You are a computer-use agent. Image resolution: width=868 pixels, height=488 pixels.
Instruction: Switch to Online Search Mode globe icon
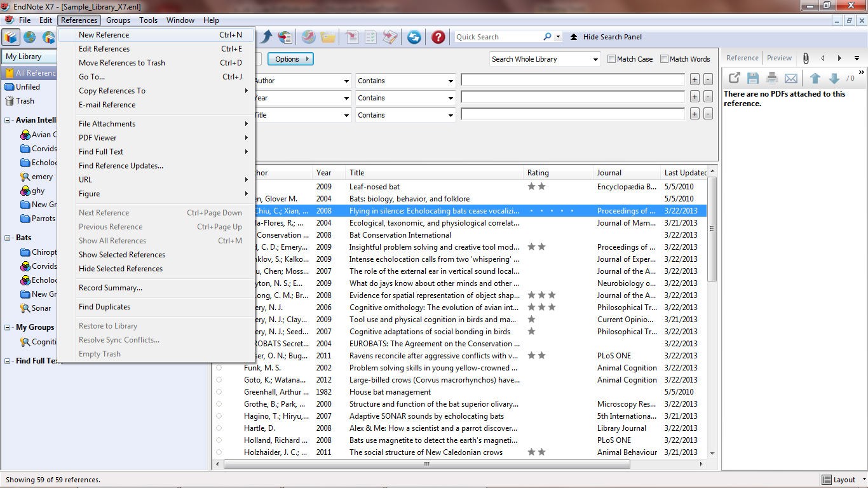coord(29,37)
